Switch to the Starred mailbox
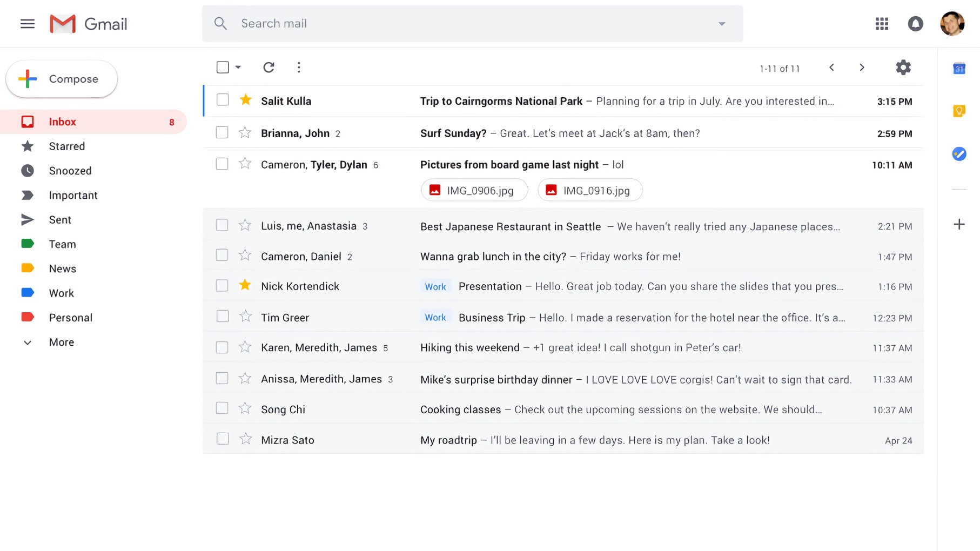The image size is (980, 551). 67,146
